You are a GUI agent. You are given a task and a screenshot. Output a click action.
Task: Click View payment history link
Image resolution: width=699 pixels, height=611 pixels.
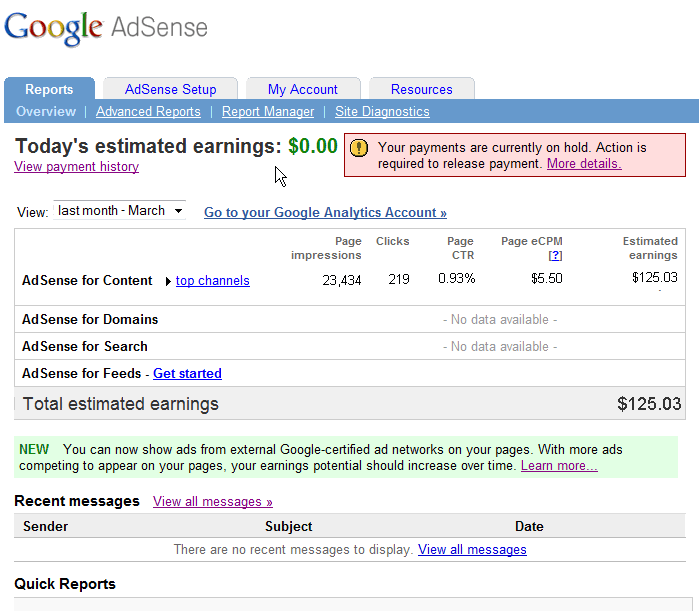point(76,167)
